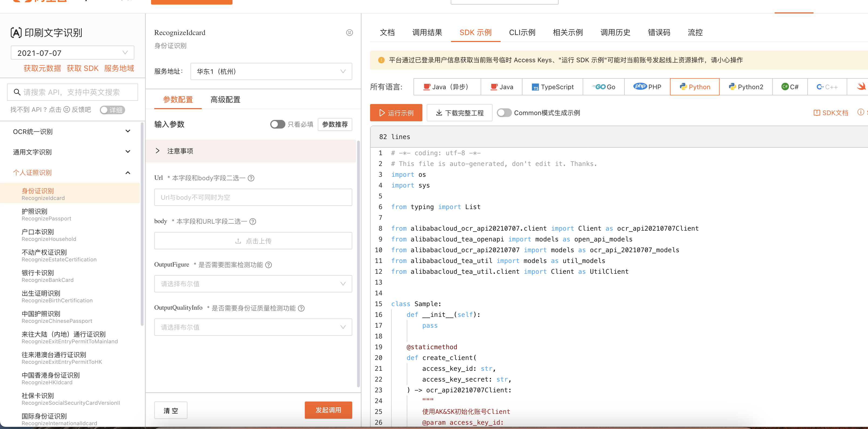This screenshot has width=868, height=429.
Task: Switch to the 调用结果 tab
Action: coord(427,32)
